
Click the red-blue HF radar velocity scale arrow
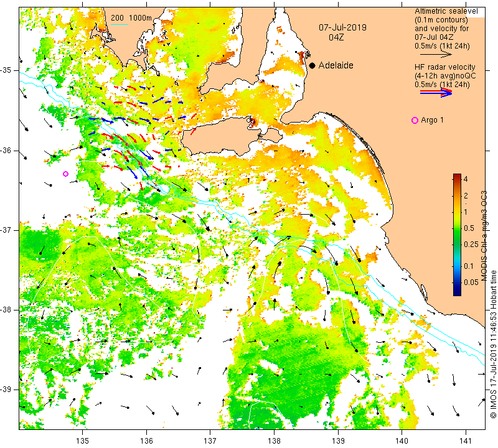[436, 93]
